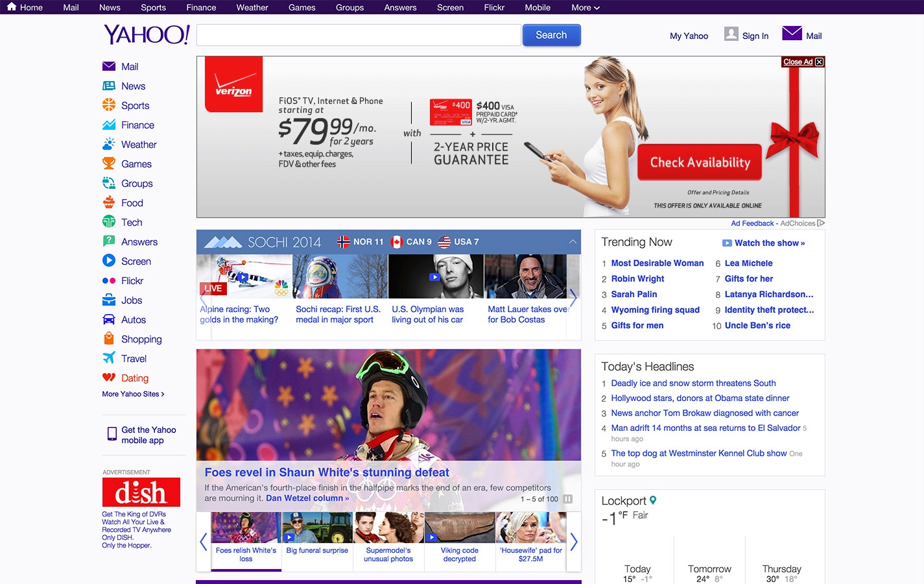Image resolution: width=924 pixels, height=584 pixels.
Task: Click the Jobs briefcase icon
Action: click(109, 300)
